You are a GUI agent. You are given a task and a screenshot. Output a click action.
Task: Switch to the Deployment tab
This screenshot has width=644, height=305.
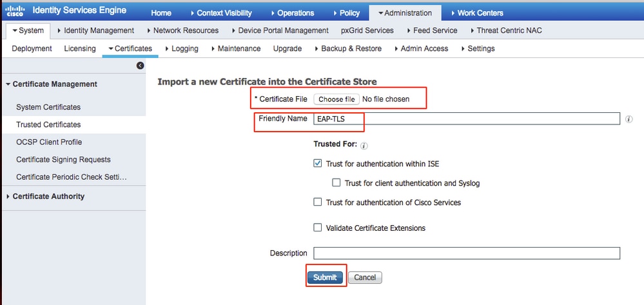(x=32, y=48)
